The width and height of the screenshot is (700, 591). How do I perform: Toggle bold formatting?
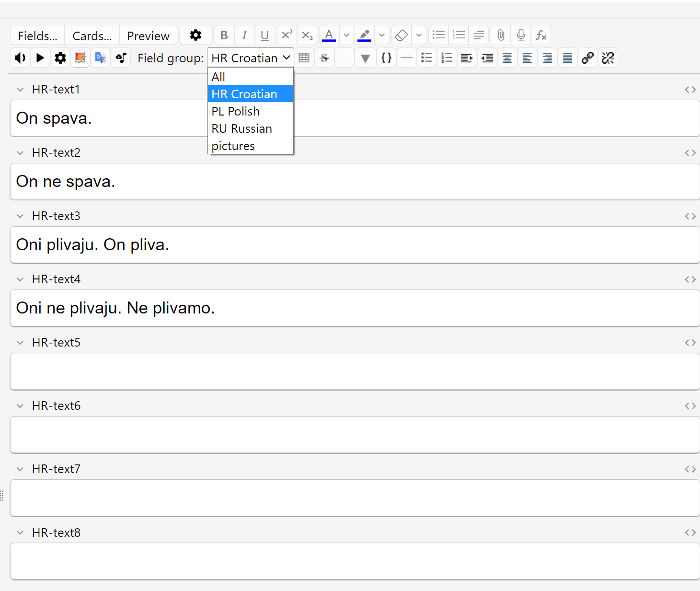(x=224, y=35)
